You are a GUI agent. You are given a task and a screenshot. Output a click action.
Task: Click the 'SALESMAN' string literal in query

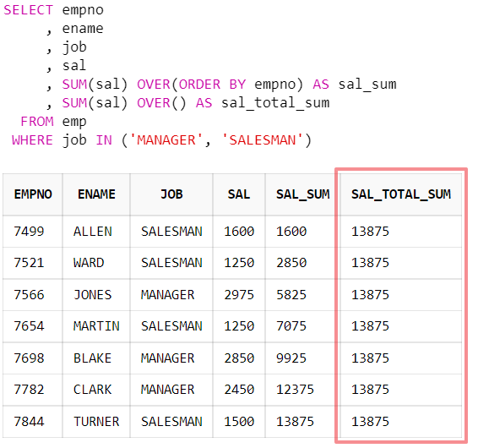click(x=262, y=140)
